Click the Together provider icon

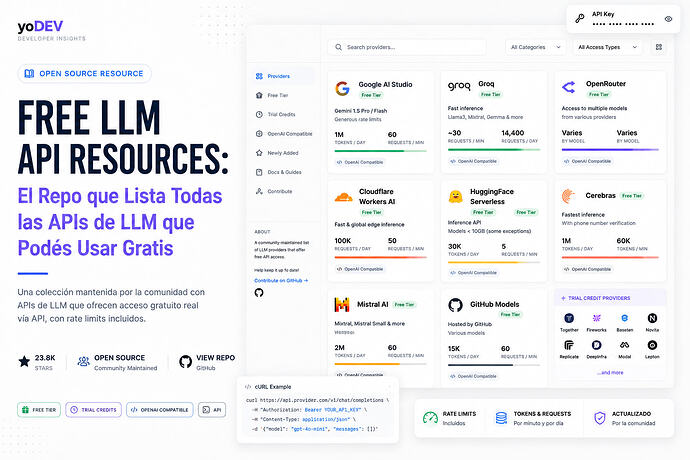569,318
